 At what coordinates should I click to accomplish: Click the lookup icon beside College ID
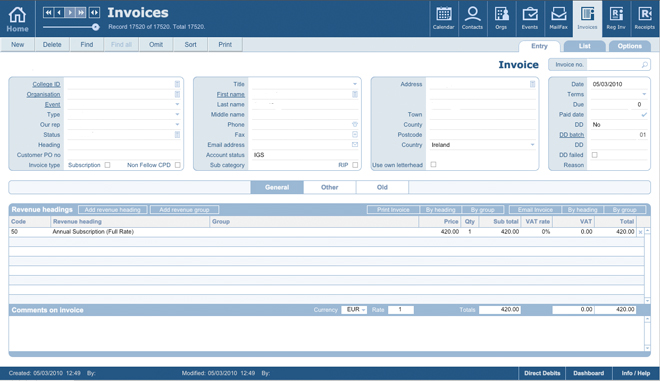click(x=177, y=84)
